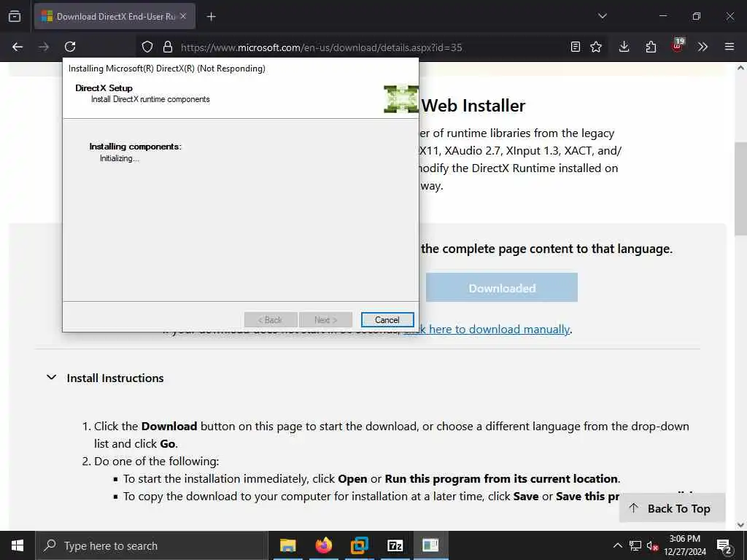The height and width of the screenshot is (560, 747).
Task: Open the Firefox downloads panel
Action: point(624,47)
